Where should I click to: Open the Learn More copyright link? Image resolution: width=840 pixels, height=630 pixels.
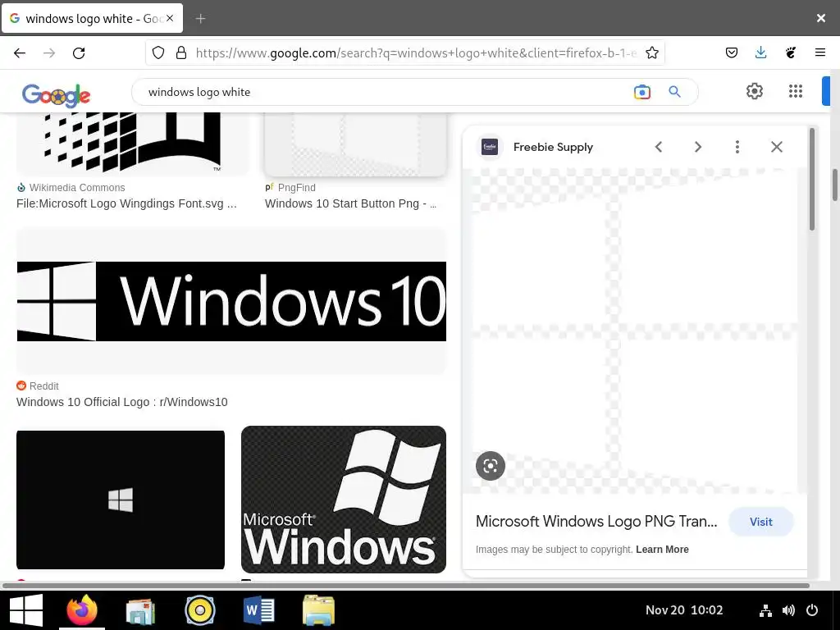[x=662, y=549]
